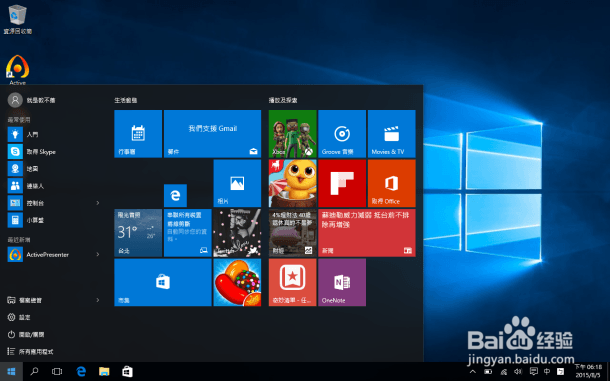Screen dimensions: 610x381
Task: Expand the File Explorer submenu arrow
Action: 98,300
